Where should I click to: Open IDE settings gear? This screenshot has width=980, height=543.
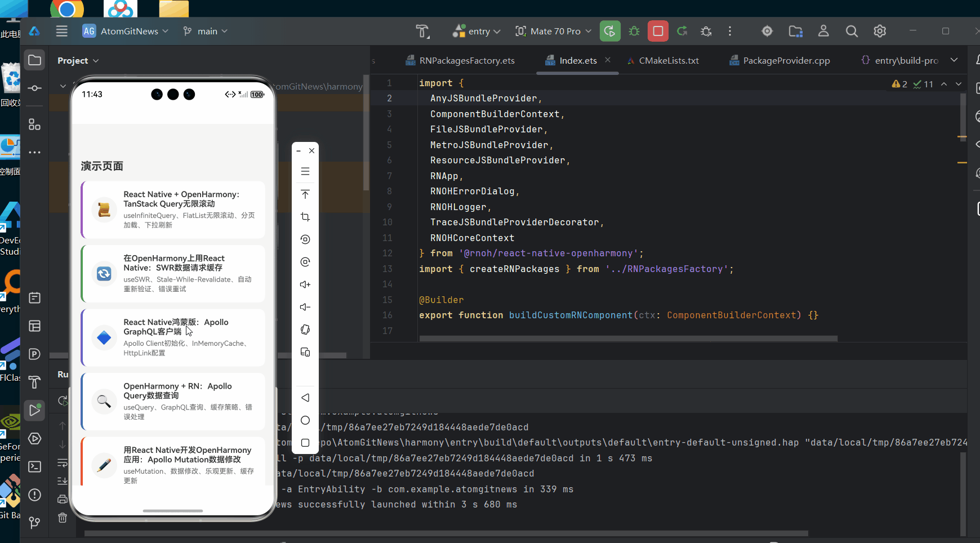coord(880,31)
